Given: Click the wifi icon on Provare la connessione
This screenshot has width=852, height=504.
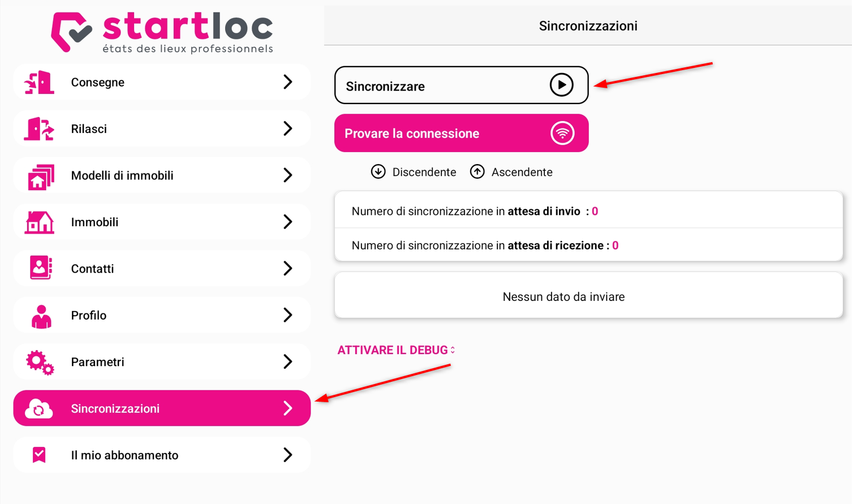Looking at the screenshot, I should pyautogui.click(x=562, y=133).
